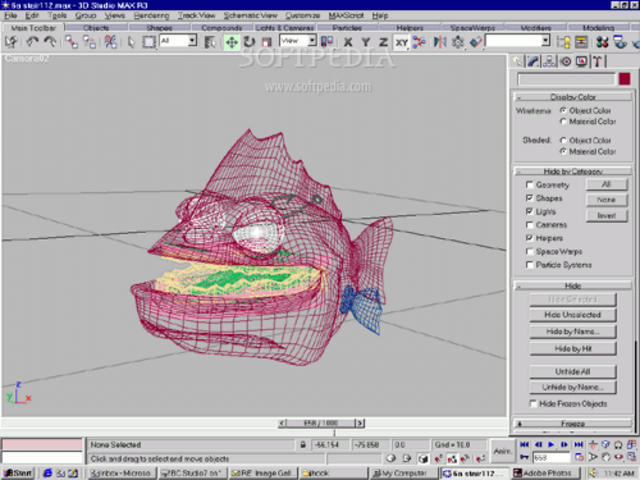Toggle the Geometry hide checkbox
This screenshot has height=480, width=640.
click(x=529, y=185)
